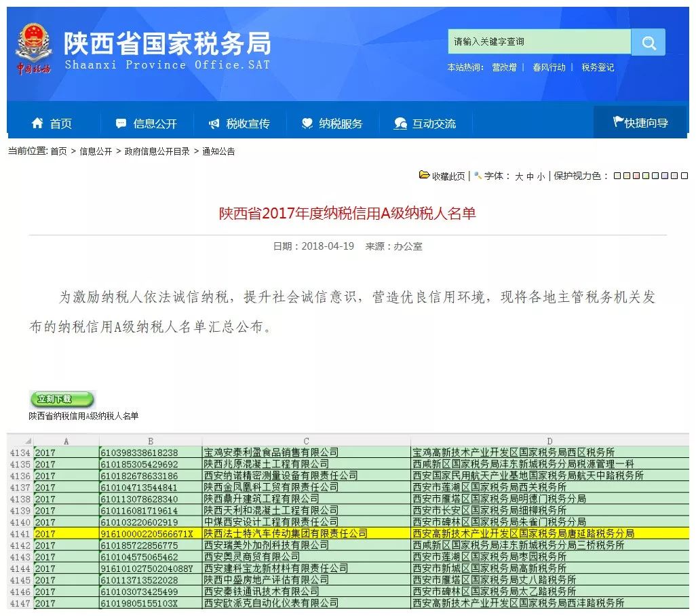Click cell 西安秦铁通讯技术有限公司
The height and width of the screenshot is (616, 696).
(306, 592)
